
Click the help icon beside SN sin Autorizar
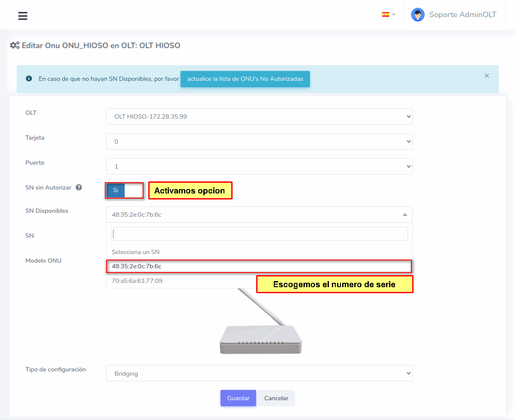(x=79, y=187)
